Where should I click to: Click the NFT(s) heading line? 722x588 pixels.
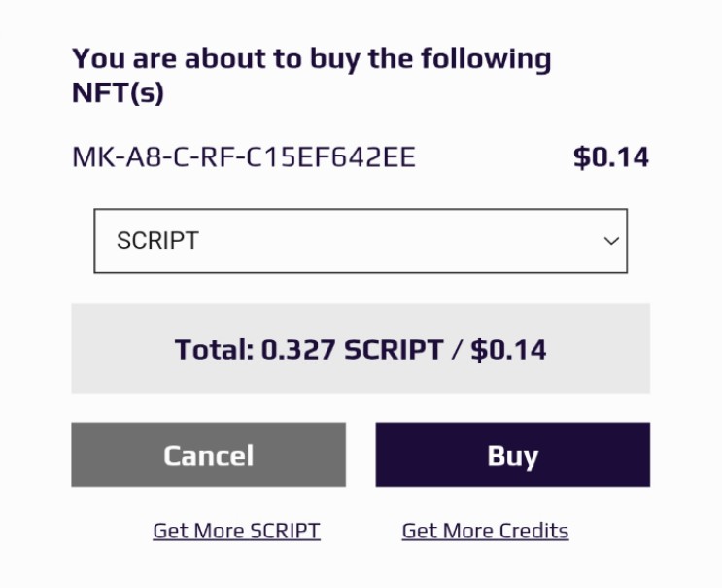pos(118,92)
